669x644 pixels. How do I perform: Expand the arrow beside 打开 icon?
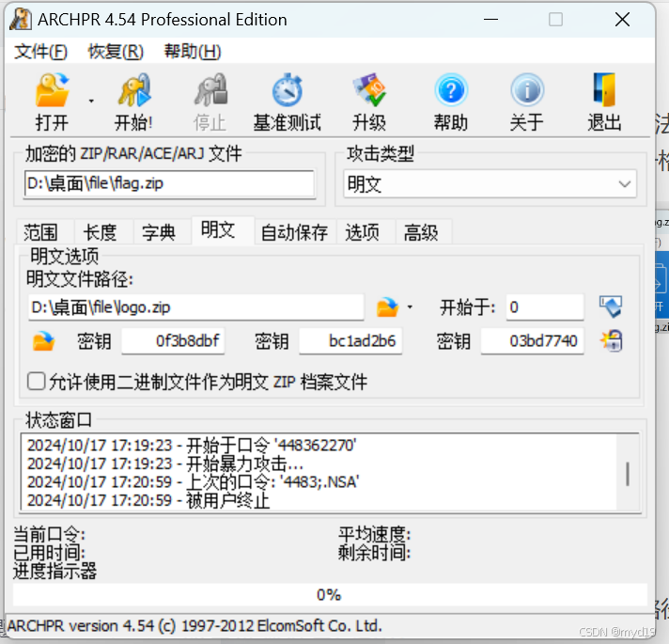click(x=91, y=102)
